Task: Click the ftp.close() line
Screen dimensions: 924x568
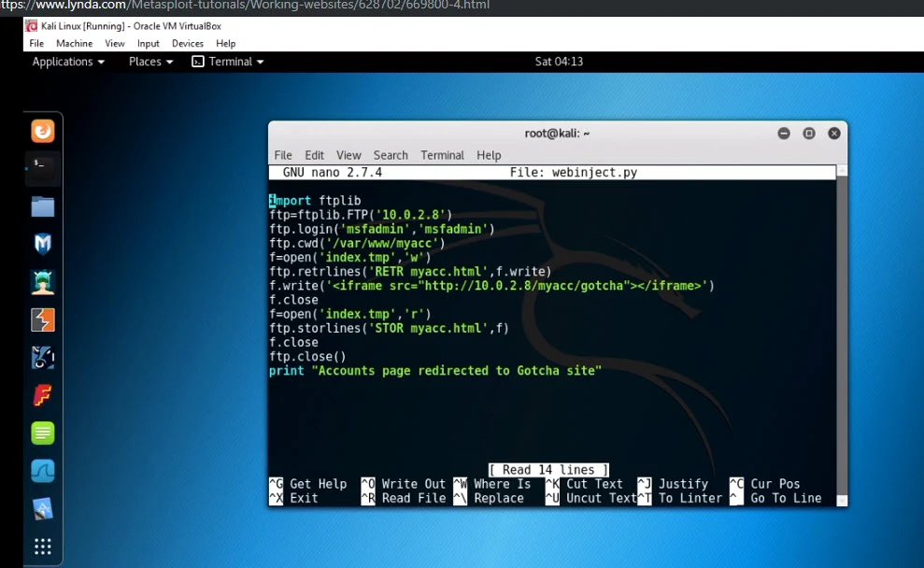Action: point(307,357)
